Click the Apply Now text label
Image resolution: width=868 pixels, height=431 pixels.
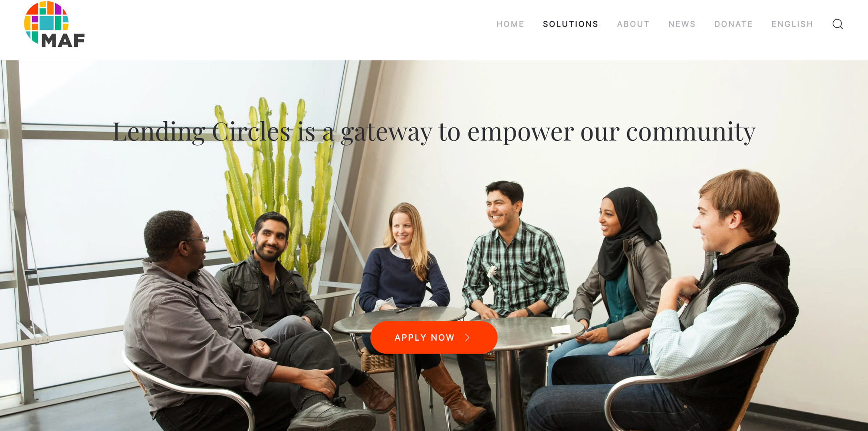[424, 338]
